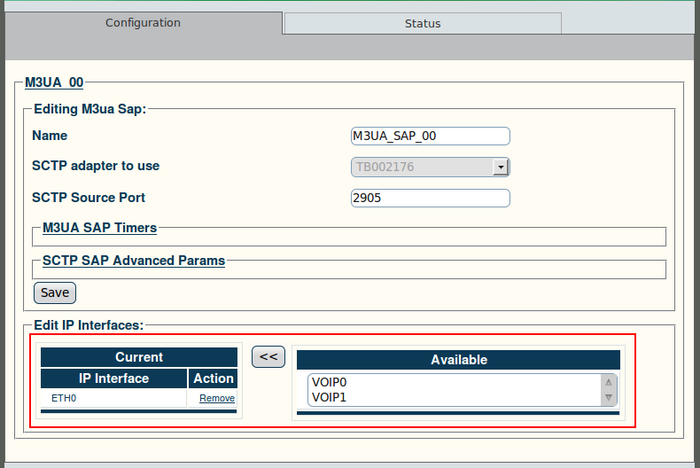Click the Edit IP Interfaces heading
This screenshot has height=468, width=700.
89,325
